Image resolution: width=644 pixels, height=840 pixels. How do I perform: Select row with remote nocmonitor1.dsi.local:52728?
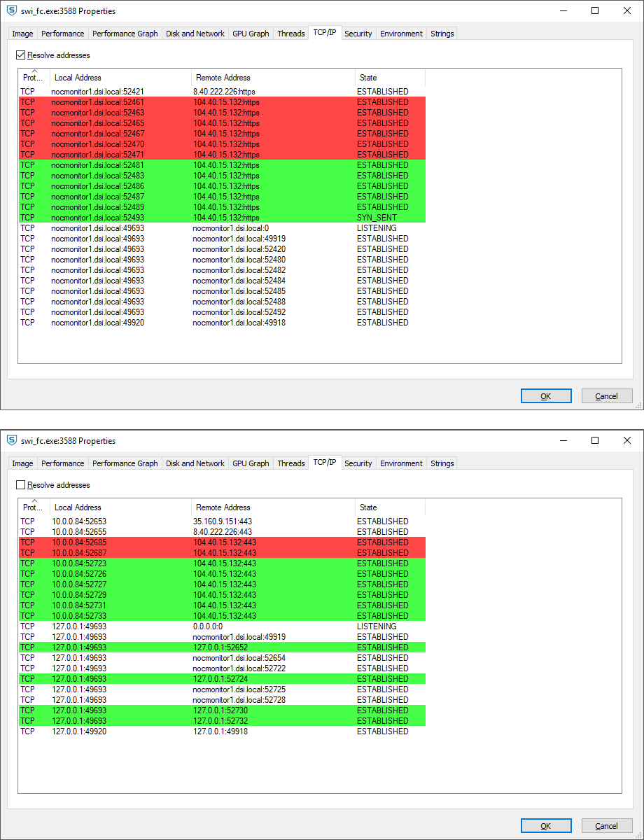(222, 700)
